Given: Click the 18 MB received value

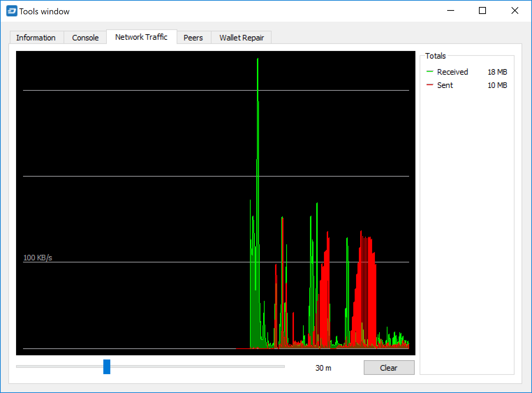Looking at the screenshot, I should click(497, 72).
